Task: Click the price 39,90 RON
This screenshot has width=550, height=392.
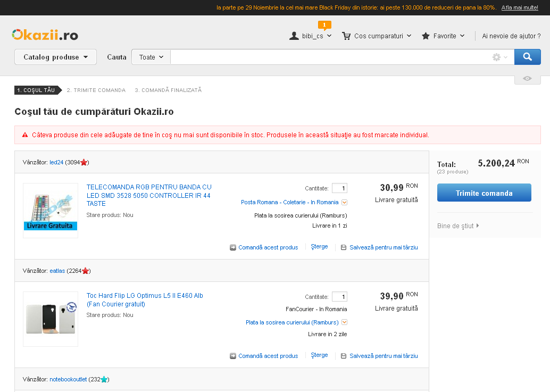Action: coord(399,296)
